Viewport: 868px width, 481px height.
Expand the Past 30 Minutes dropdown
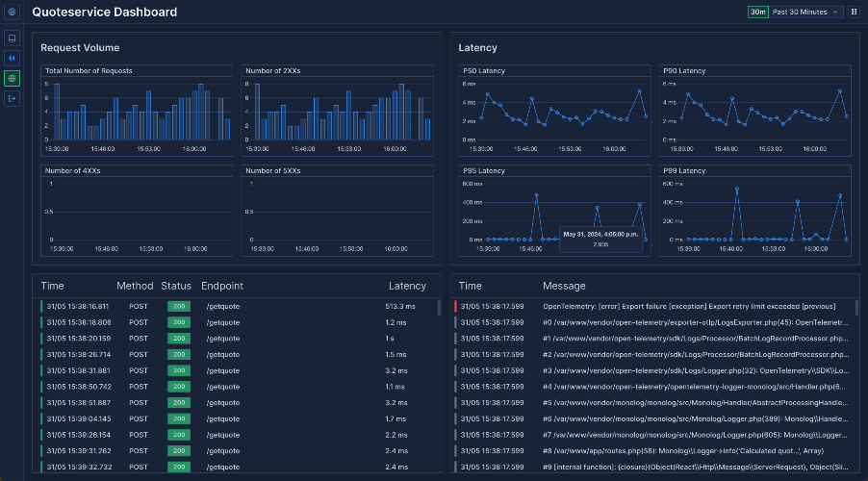click(805, 12)
